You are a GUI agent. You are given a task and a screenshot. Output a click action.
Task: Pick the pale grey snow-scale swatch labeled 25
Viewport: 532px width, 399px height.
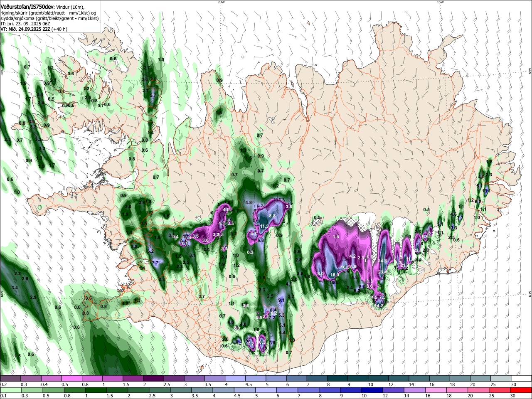(x=501, y=378)
